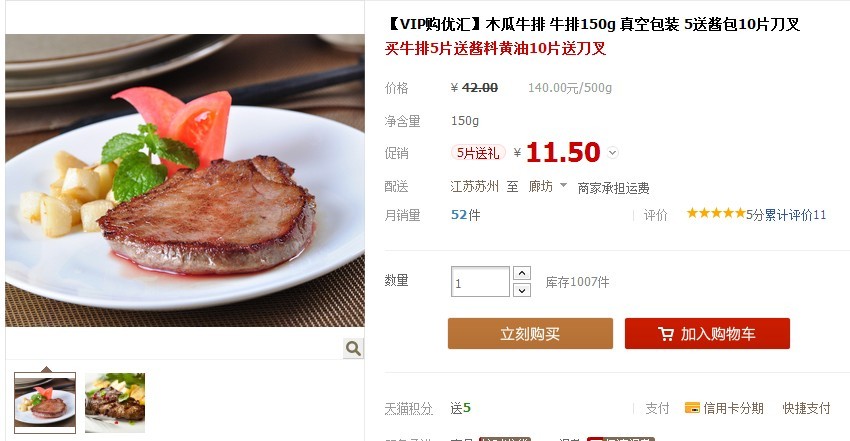Select the first steak thumbnail
This screenshot has width=850, height=441.
click(45, 403)
